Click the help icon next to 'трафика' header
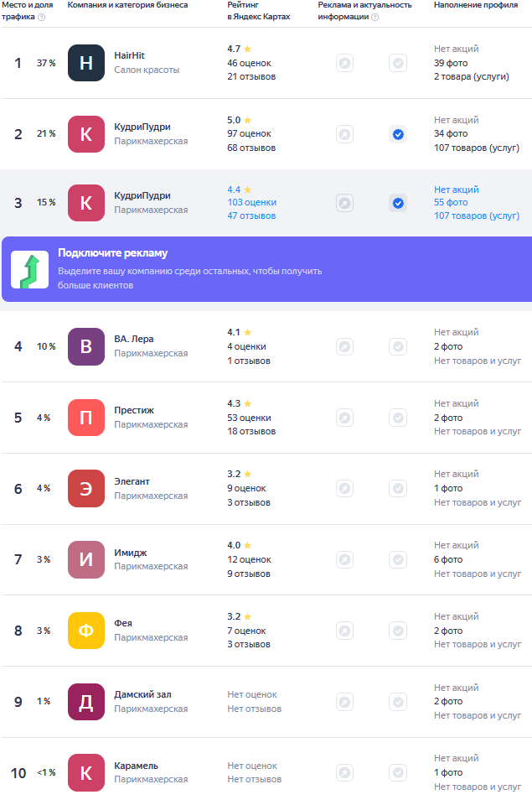The image size is (532, 805). pyautogui.click(x=42, y=17)
